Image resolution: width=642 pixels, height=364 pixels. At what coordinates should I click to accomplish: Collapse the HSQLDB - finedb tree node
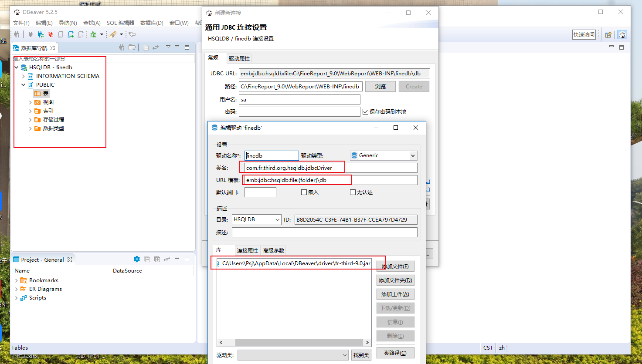(x=17, y=67)
